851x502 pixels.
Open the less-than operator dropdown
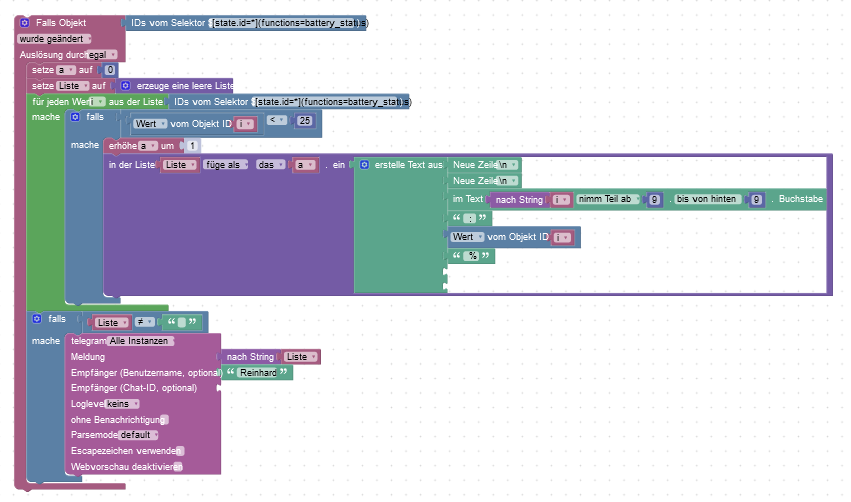[276, 120]
